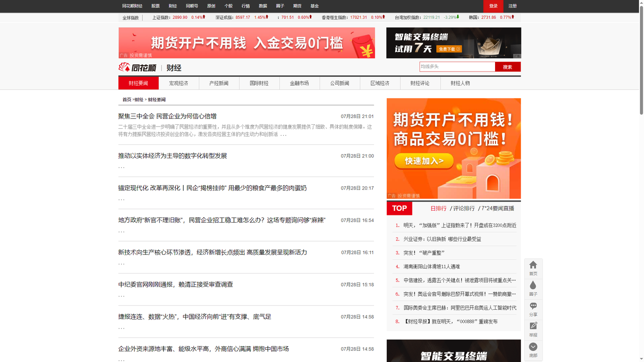Open ranked item 1 about 上证指数
This screenshot has height=362, width=644.
tap(460, 225)
